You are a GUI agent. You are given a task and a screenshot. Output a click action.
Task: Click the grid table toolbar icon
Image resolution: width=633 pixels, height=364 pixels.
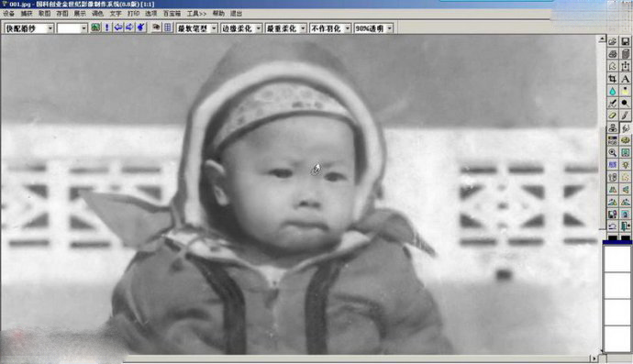pyautogui.click(x=168, y=28)
